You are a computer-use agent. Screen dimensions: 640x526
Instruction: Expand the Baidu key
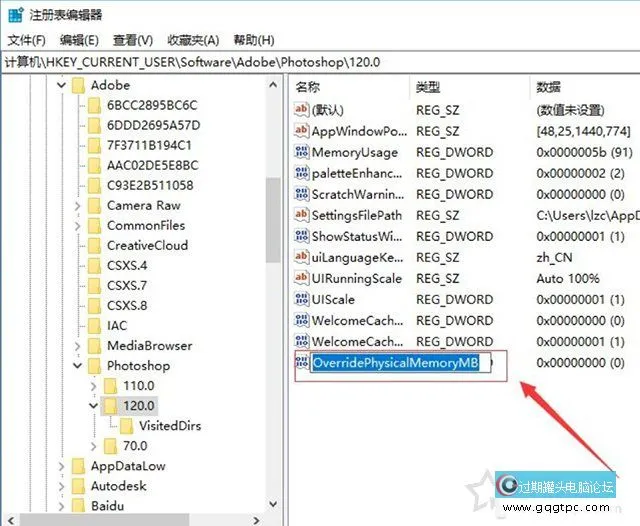(62, 506)
